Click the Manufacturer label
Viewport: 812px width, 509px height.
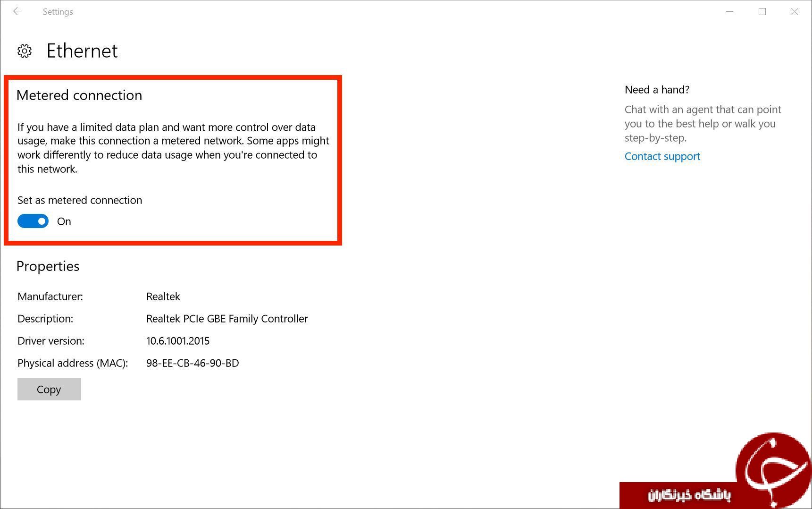coord(50,297)
